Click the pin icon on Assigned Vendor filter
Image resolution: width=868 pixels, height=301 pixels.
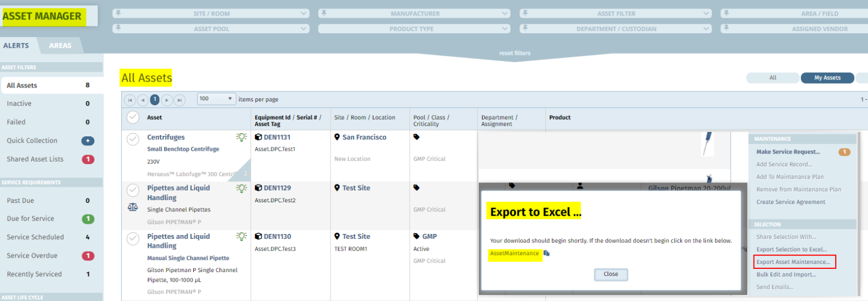[726, 28]
